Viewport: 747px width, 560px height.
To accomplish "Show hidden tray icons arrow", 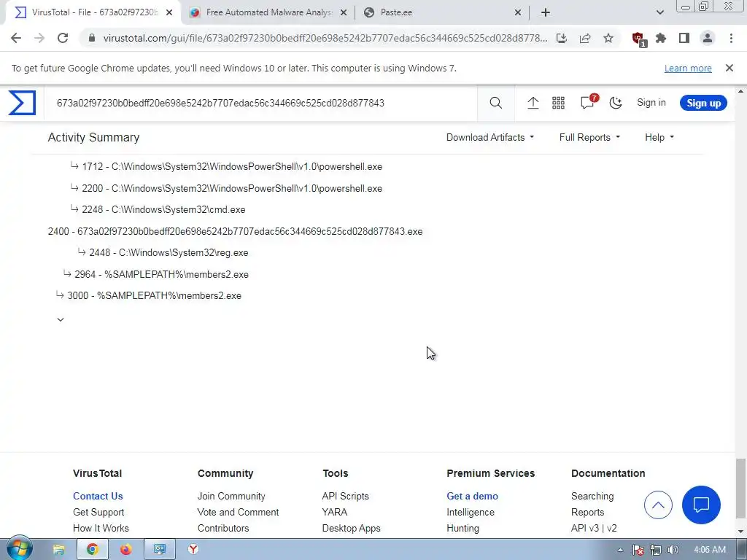I will click(620, 550).
